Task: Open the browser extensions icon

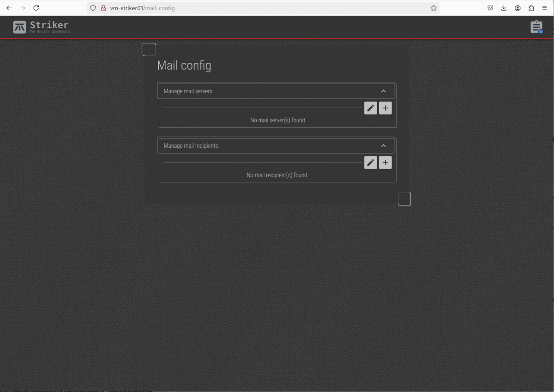Action: point(531,8)
